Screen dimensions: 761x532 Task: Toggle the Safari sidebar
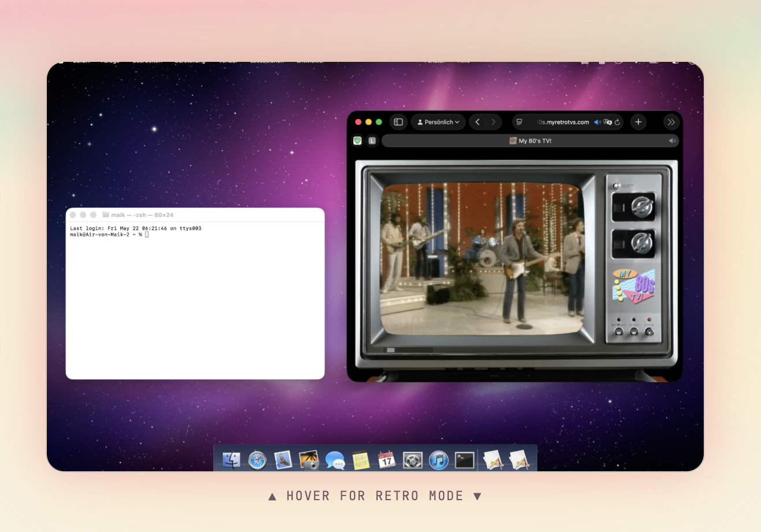point(398,122)
